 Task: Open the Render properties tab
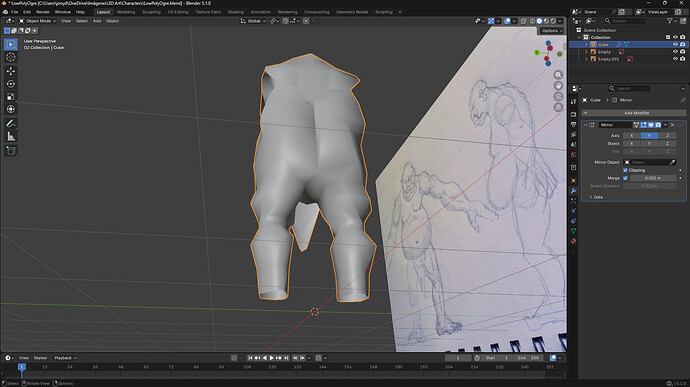(573, 114)
